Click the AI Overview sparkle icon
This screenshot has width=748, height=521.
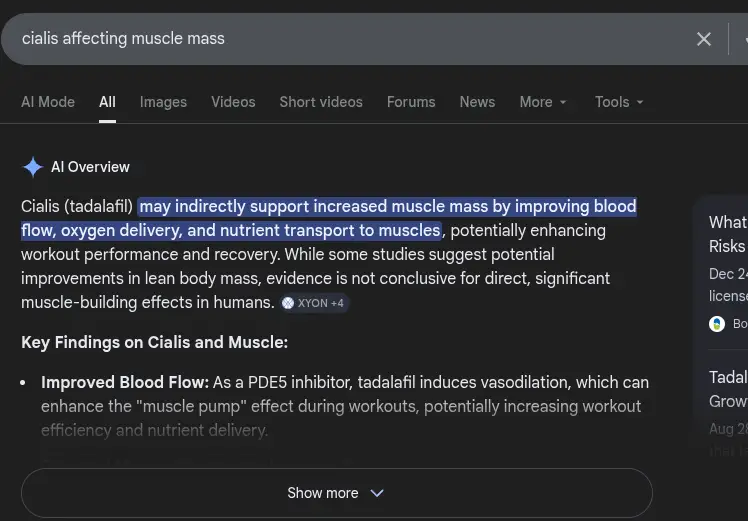(x=33, y=167)
